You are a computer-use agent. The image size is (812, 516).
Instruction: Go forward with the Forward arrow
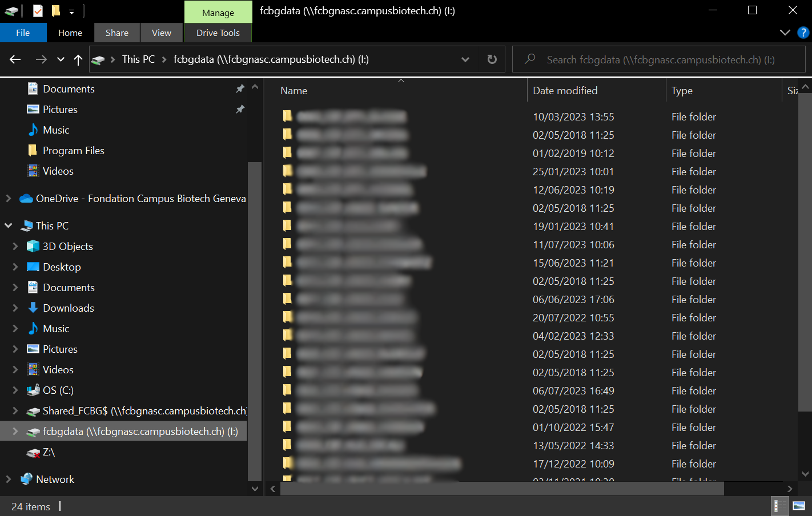click(x=41, y=59)
